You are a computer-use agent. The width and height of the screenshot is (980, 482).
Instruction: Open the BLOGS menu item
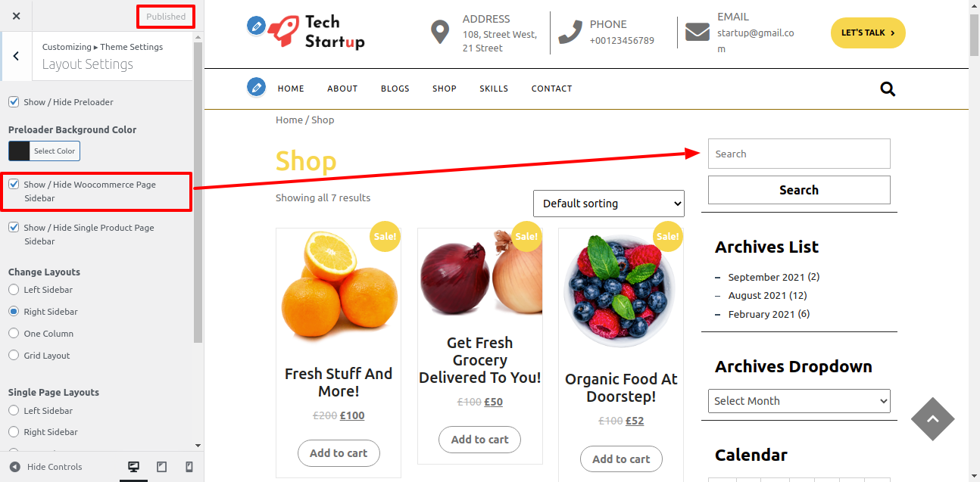pyautogui.click(x=395, y=89)
